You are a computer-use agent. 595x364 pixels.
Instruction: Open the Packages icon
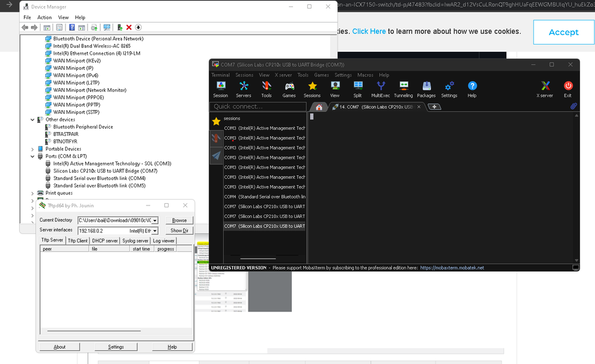pos(426,89)
